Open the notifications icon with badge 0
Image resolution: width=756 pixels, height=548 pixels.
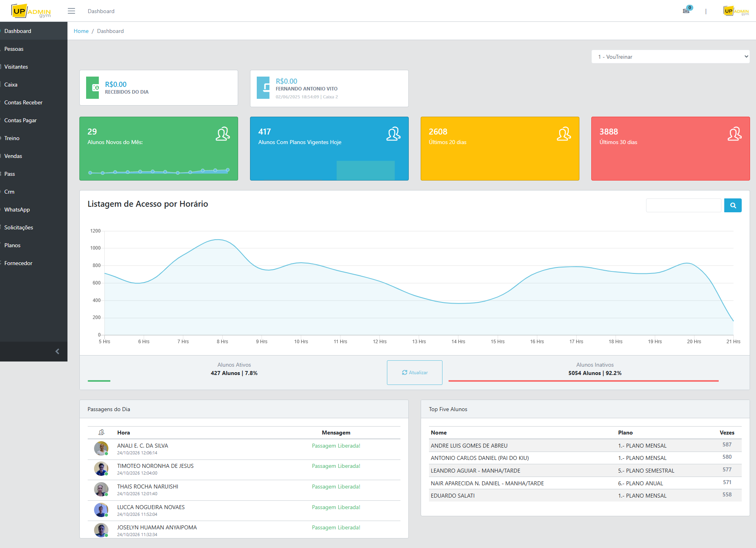coord(687,10)
